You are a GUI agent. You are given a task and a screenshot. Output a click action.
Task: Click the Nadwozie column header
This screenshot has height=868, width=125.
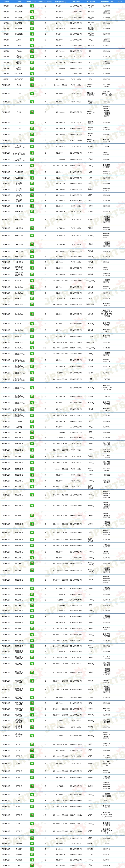tap(91, 2)
